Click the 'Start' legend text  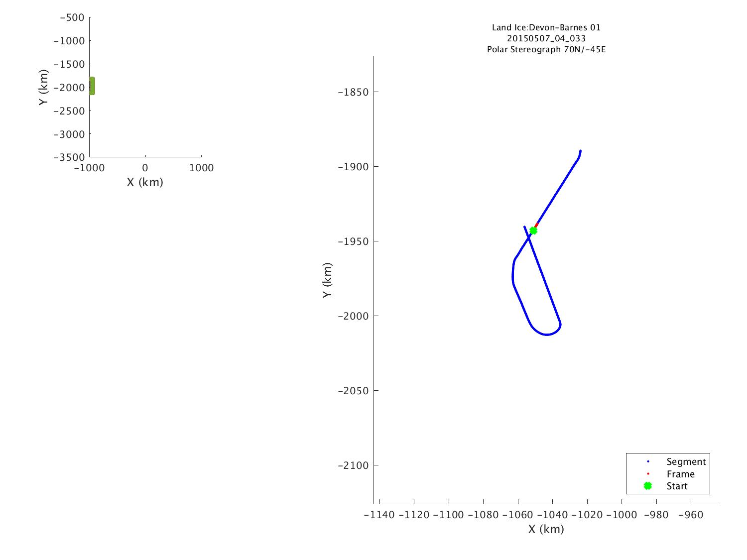(677, 486)
